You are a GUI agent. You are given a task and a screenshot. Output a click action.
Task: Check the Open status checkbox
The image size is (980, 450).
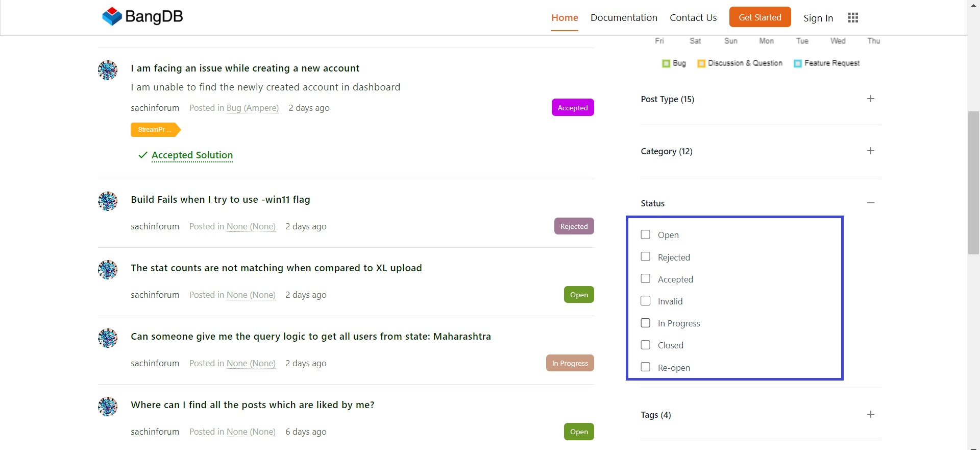tap(646, 234)
